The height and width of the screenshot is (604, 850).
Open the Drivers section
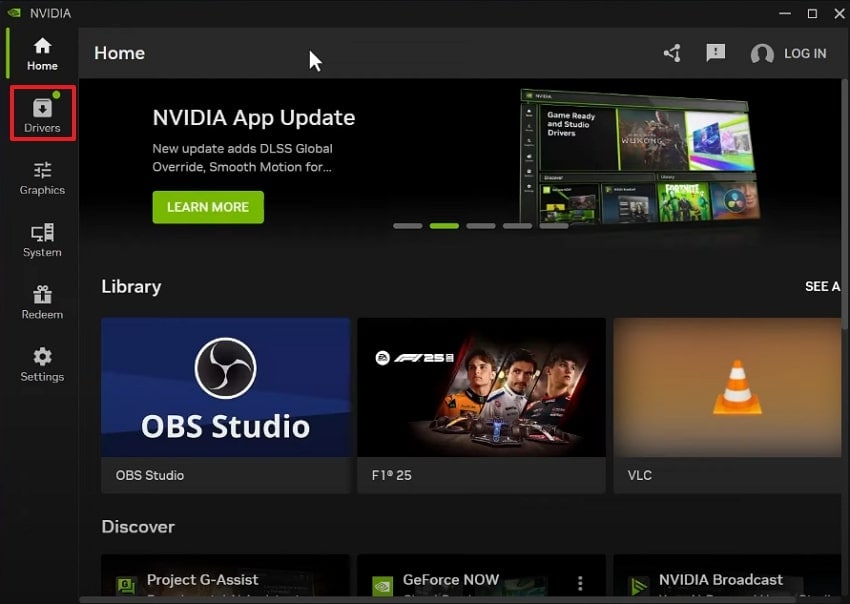pyautogui.click(x=42, y=114)
